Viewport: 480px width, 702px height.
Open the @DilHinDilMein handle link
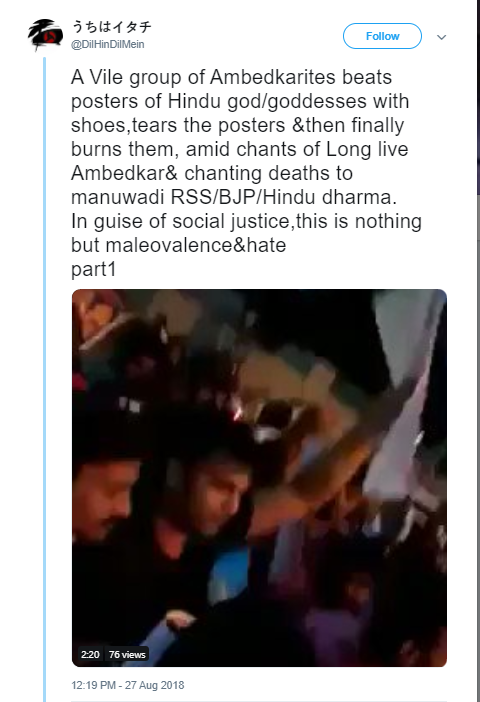(x=107, y=44)
